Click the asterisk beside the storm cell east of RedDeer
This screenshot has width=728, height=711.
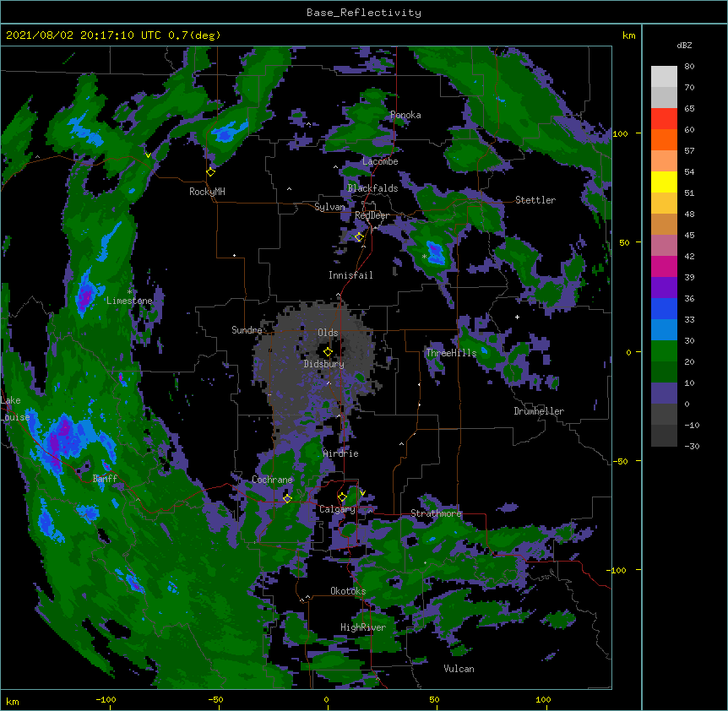click(x=424, y=257)
